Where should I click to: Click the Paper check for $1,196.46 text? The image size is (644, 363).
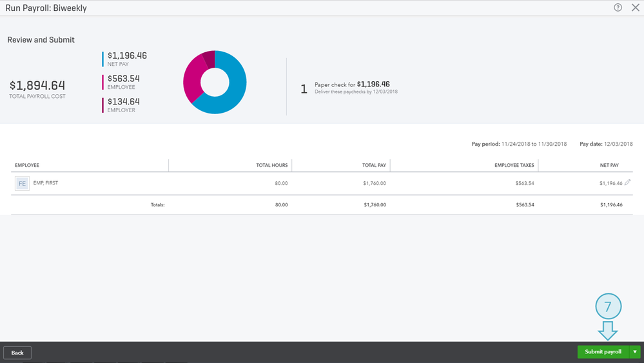point(352,84)
